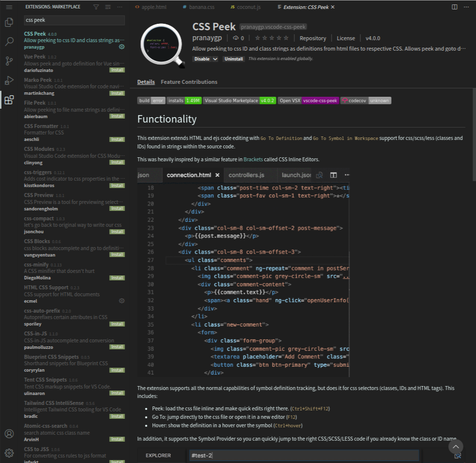Viewport: 476px width, 463px height.
Task: Select CSS Peek in extensions list
Action: click(x=74, y=40)
